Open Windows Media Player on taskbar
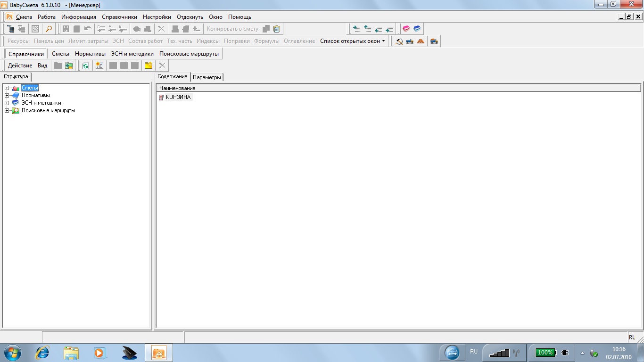Image resolution: width=644 pixels, height=362 pixels. [x=100, y=352]
